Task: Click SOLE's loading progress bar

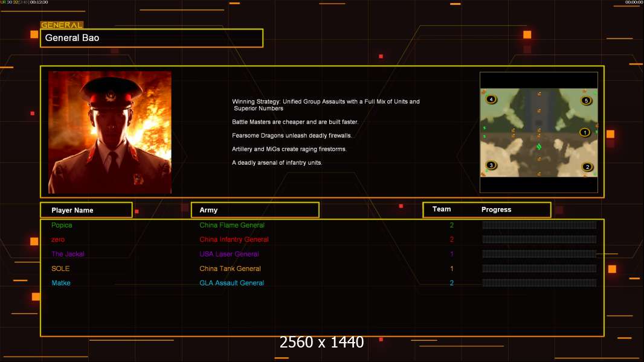Action: (539, 268)
